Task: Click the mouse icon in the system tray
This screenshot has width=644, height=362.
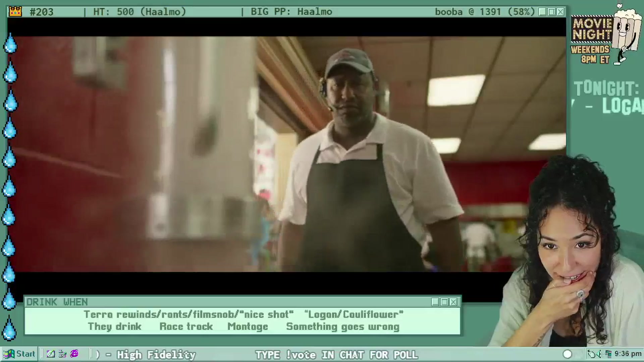Action: (592, 354)
